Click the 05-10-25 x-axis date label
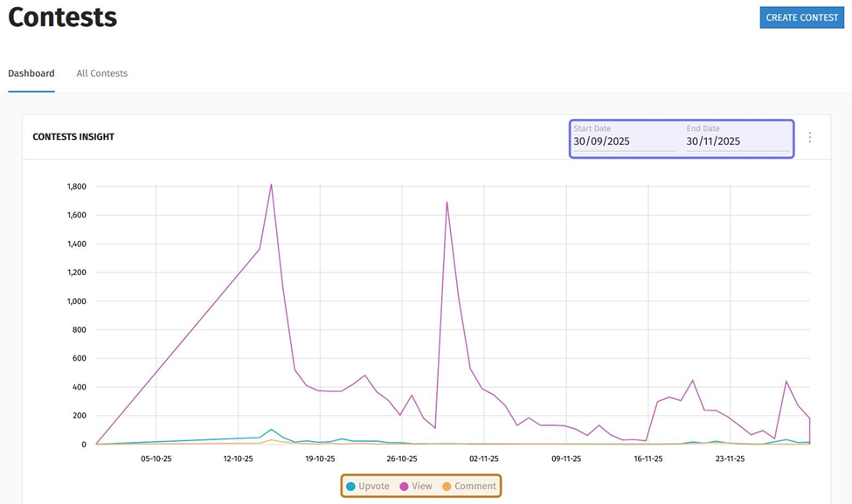This screenshot has height=504, width=852. pos(156,459)
